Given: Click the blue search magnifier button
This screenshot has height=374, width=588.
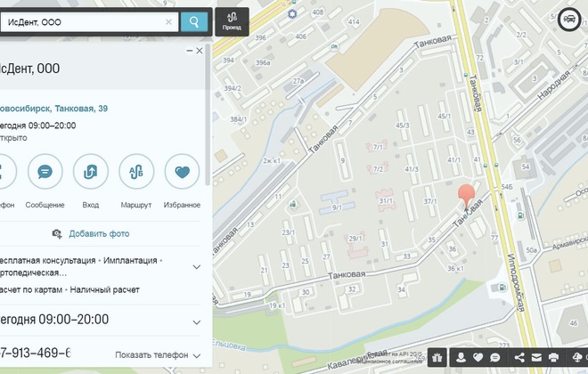Looking at the screenshot, I should [193, 21].
